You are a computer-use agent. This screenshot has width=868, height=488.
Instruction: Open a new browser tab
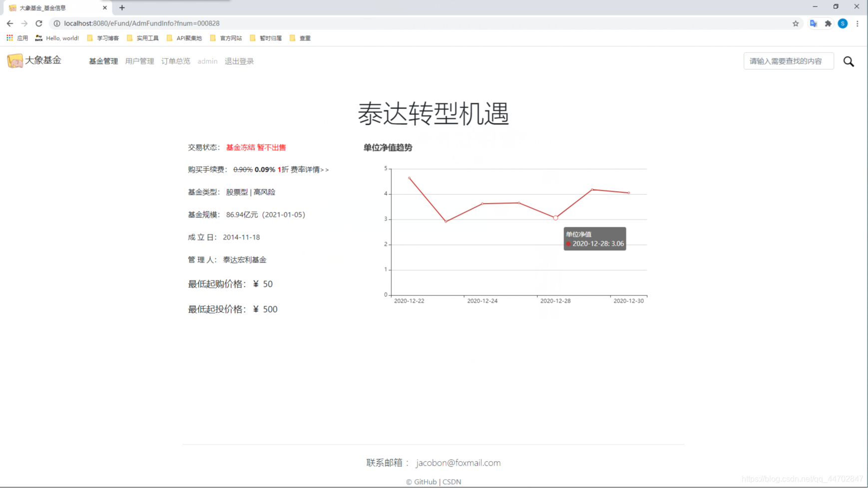(122, 7)
